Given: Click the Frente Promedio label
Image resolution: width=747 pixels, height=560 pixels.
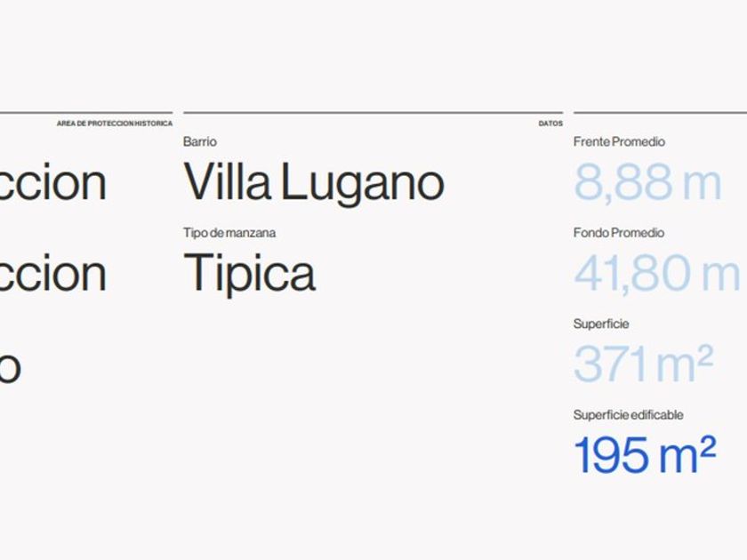Looking at the screenshot, I should pyautogui.click(x=619, y=141).
